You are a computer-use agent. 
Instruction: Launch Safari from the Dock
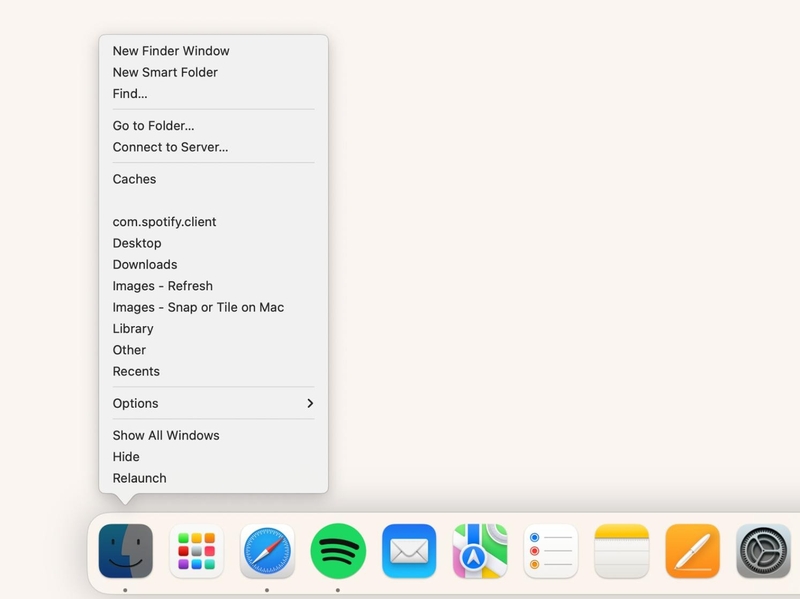(267, 551)
